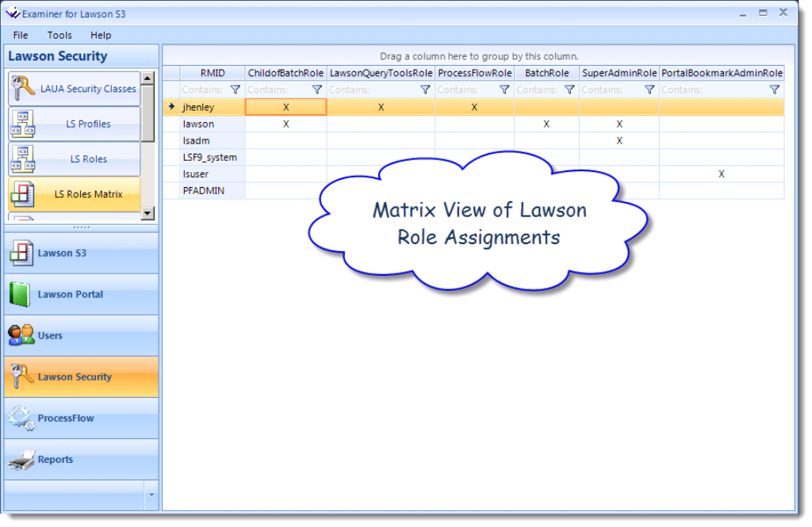Click the LS Roles diagram icon
812x527 pixels.
[23, 159]
